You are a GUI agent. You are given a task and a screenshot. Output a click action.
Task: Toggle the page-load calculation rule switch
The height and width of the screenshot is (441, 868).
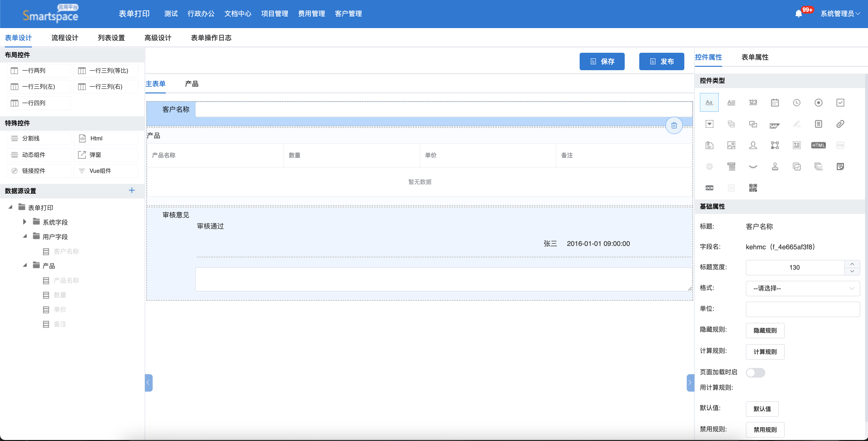click(x=755, y=372)
